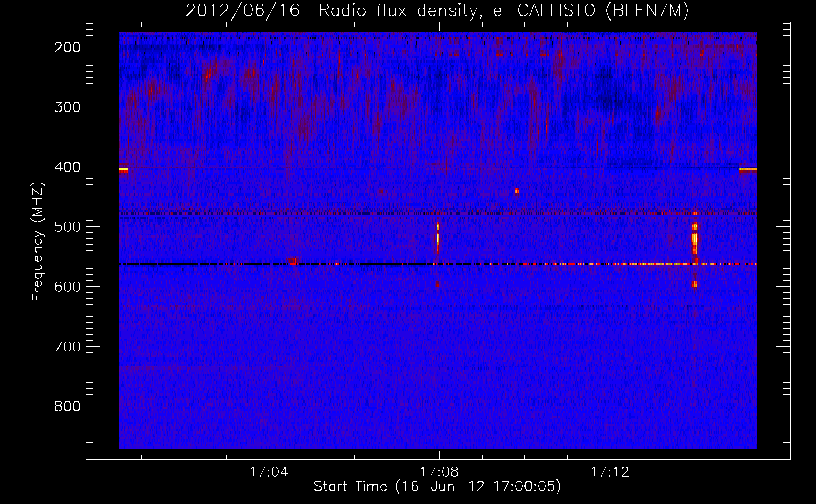The image size is (816, 504).
Task: Click the 17:04 time tick label
Action: (x=269, y=472)
